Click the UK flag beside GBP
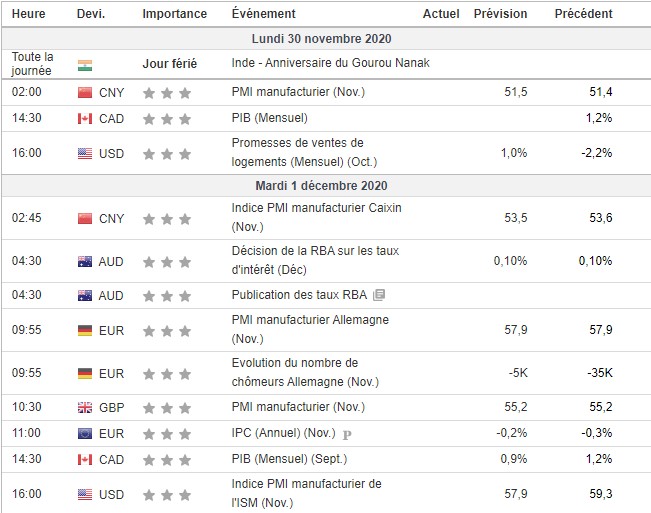The height and width of the screenshot is (513, 651). pyautogui.click(x=85, y=407)
